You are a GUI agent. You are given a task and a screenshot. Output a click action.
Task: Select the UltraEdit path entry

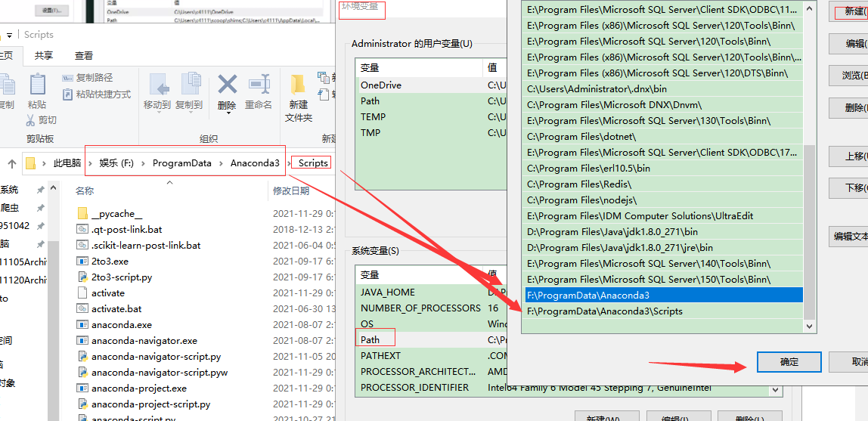664,215
